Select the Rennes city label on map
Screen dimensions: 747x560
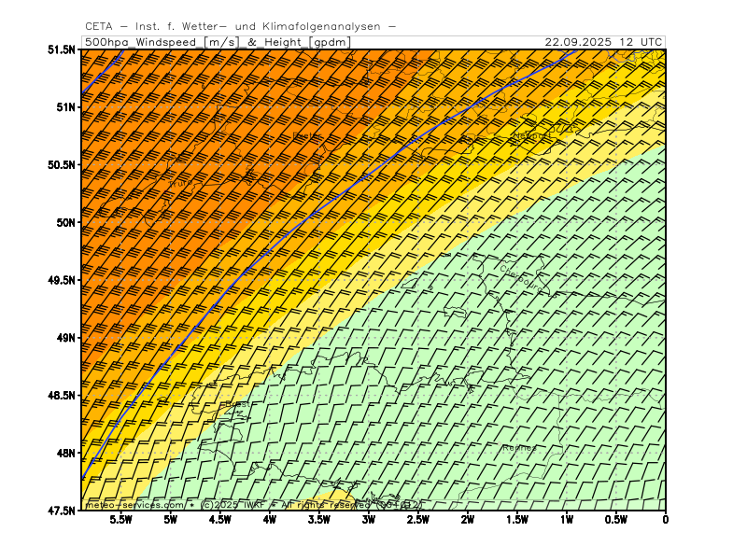tap(519, 448)
